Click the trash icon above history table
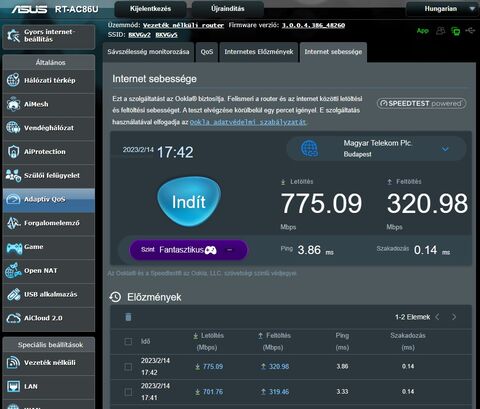Screen dimensions: 480x409 point(128,317)
